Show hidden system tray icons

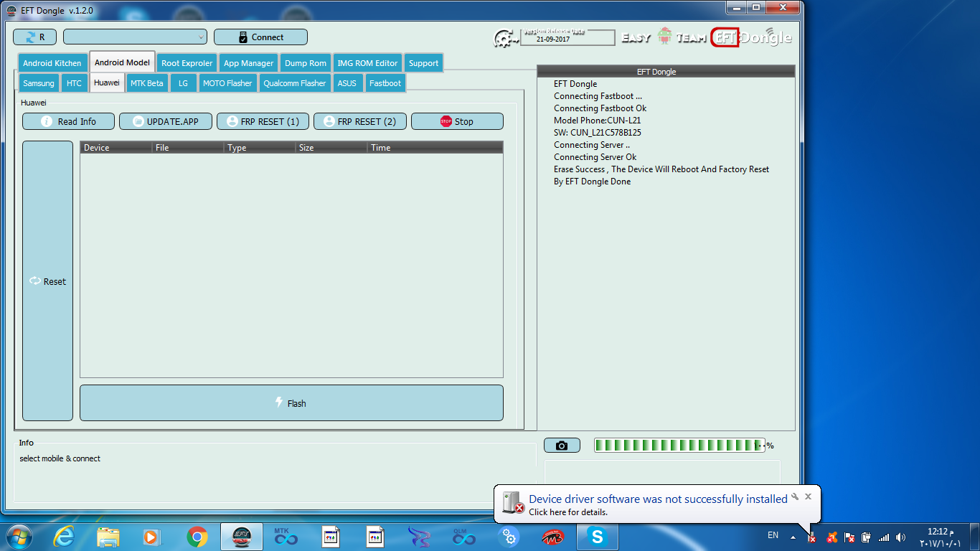[793, 537]
